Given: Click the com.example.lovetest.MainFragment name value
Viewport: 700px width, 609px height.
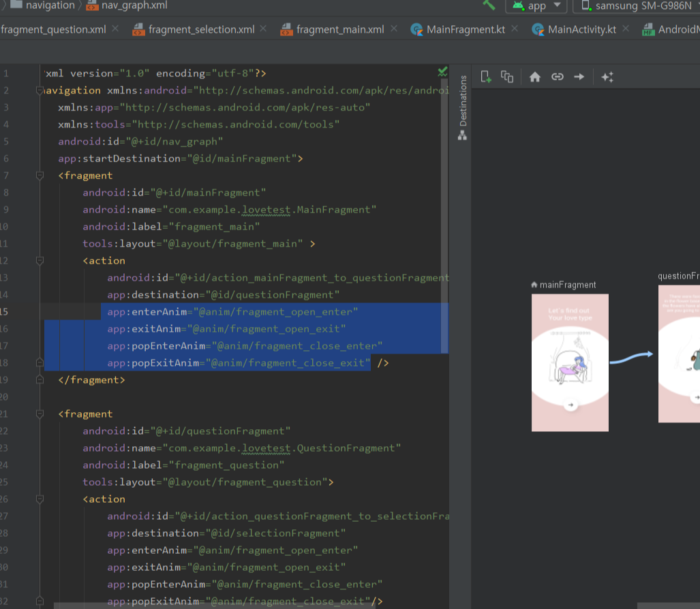Looking at the screenshot, I should pyautogui.click(x=269, y=210).
